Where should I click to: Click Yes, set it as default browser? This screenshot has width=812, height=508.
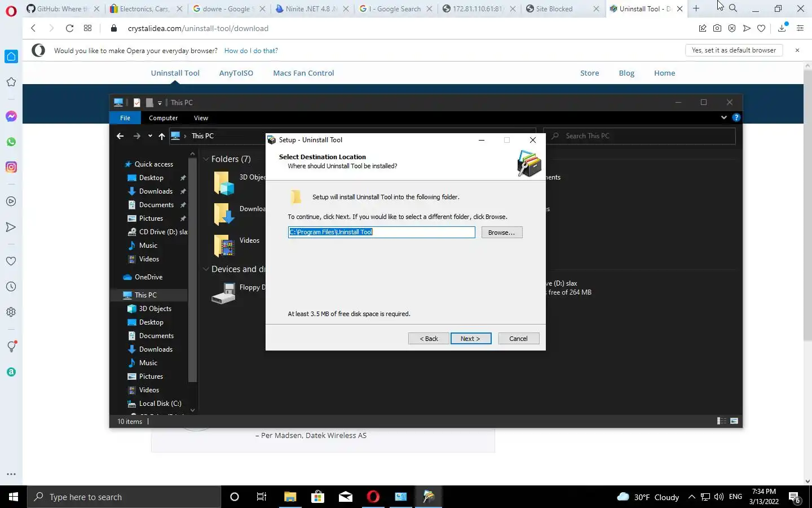[x=734, y=50]
